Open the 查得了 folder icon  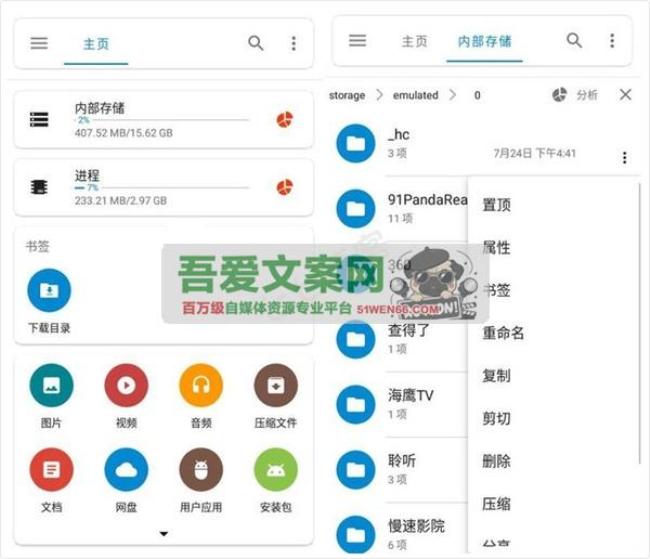click(x=356, y=339)
